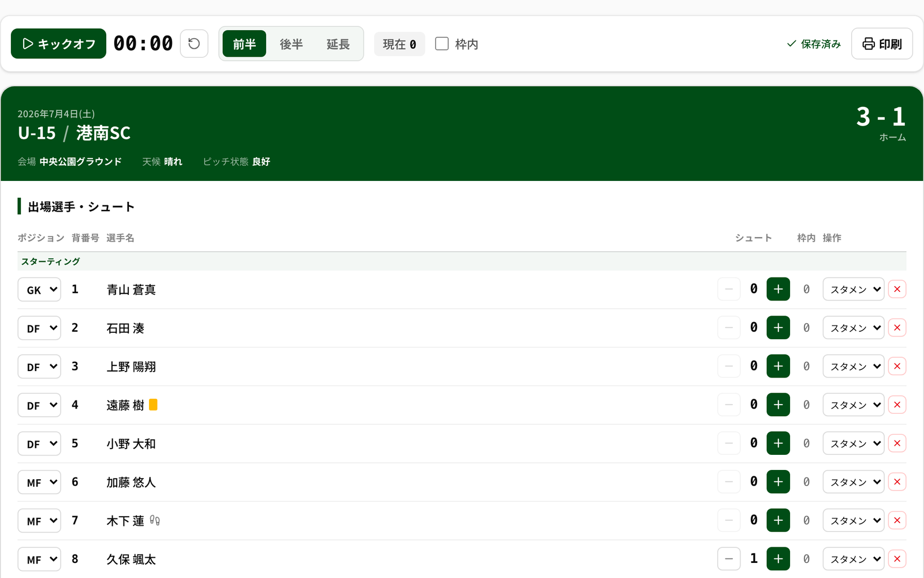
Task: Add a shot for 木下 蓮
Action: (778, 520)
